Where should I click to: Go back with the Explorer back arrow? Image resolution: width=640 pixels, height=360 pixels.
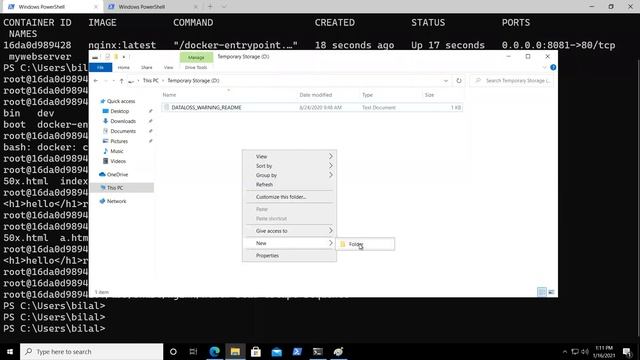coord(96,81)
